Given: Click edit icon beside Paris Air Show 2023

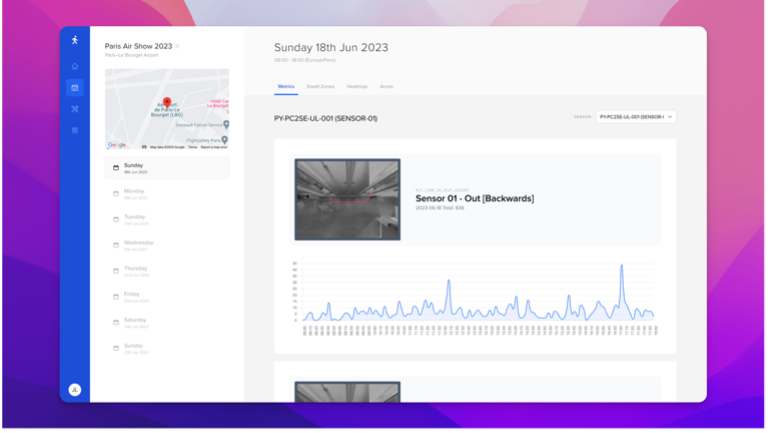Looking at the screenshot, I should (178, 46).
